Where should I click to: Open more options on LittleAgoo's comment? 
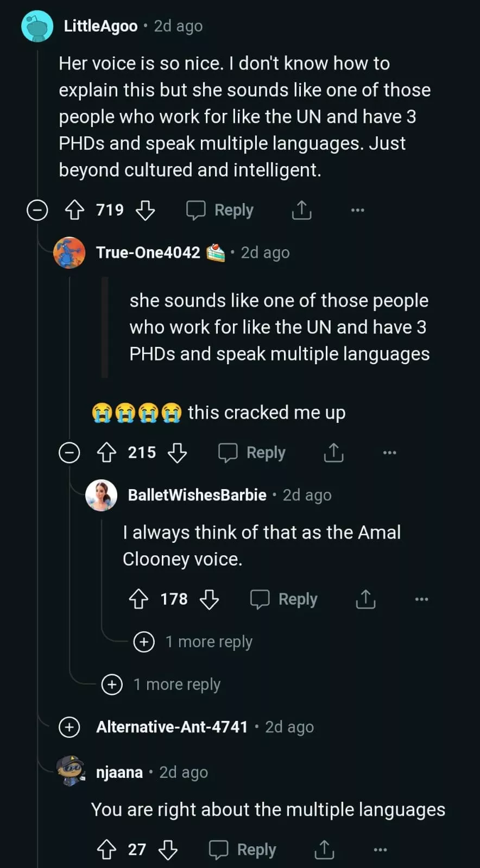(357, 210)
